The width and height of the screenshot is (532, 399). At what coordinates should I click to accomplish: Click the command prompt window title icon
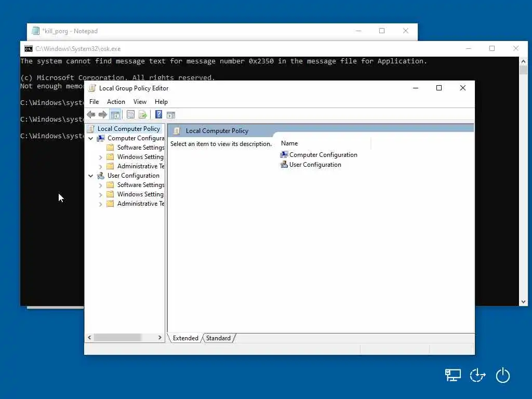(29, 49)
